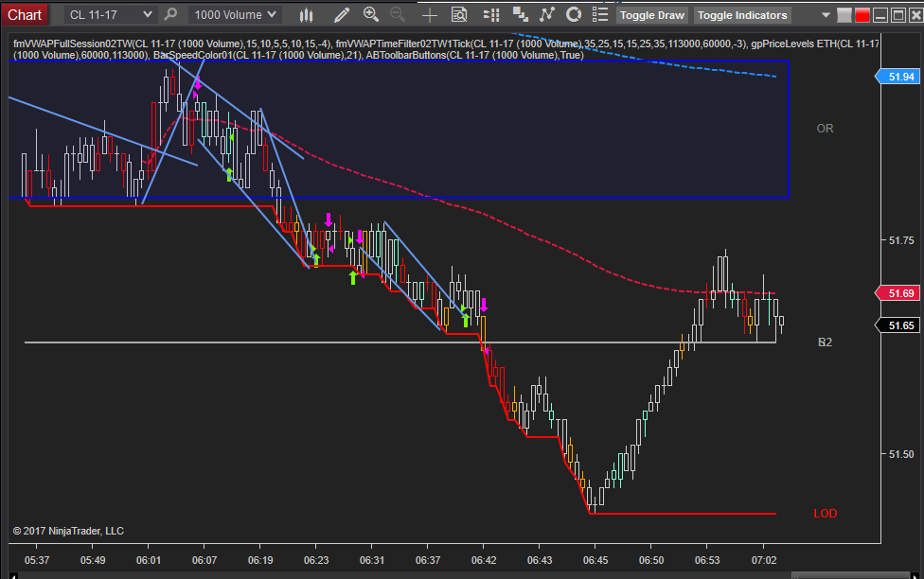Click the 06:45 time axis label
This screenshot has height=579, width=924.
[x=595, y=560]
